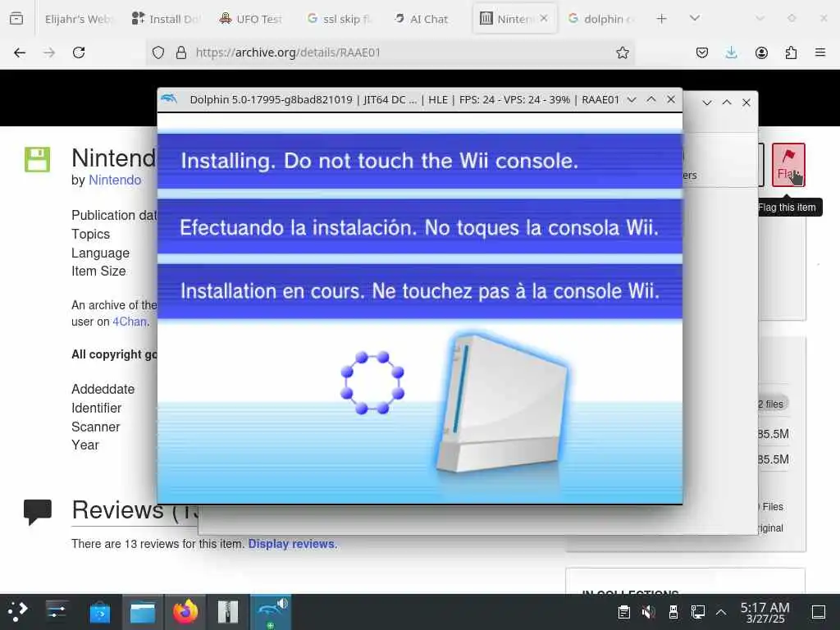Open Dolphin window title dropdown menu

point(632,99)
